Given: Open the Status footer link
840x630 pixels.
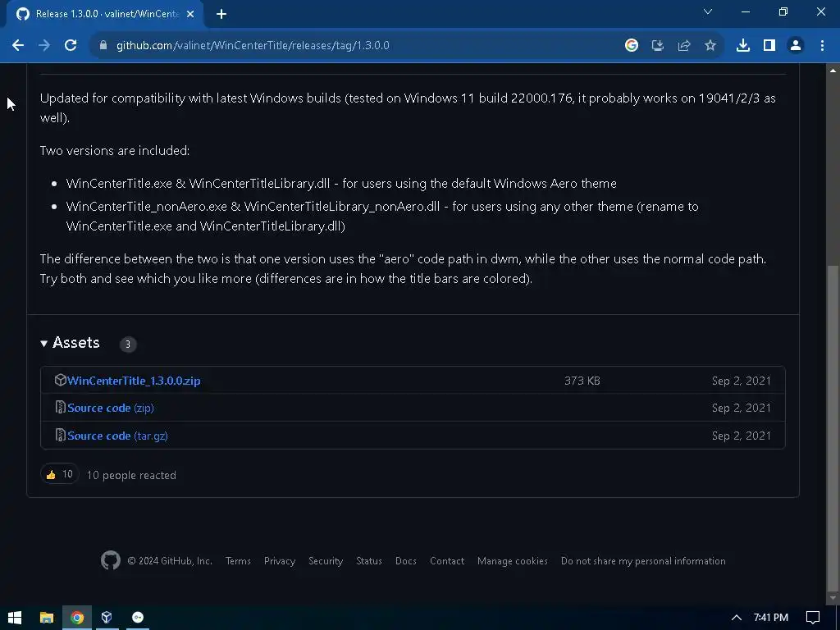Looking at the screenshot, I should [369, 561].
